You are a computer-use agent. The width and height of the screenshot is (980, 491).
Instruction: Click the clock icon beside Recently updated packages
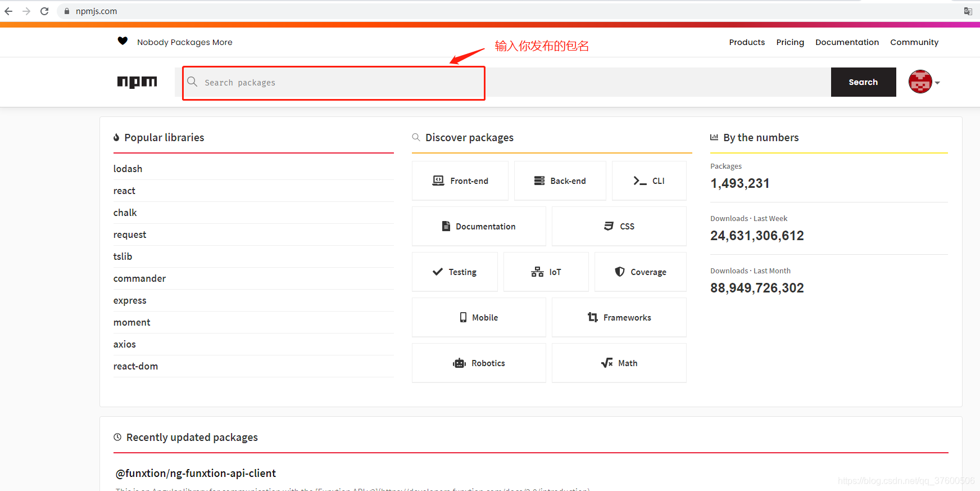pyautogui.click(x=117, y=437)
